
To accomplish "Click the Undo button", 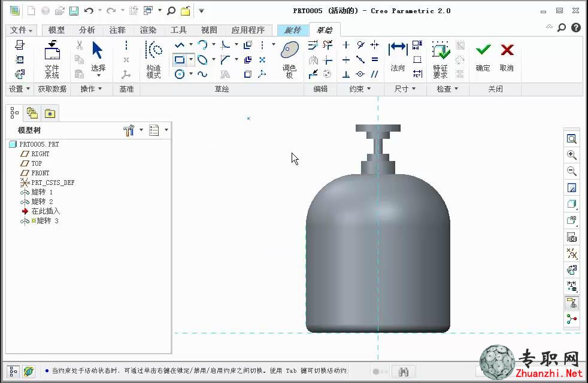I will 89,11.
